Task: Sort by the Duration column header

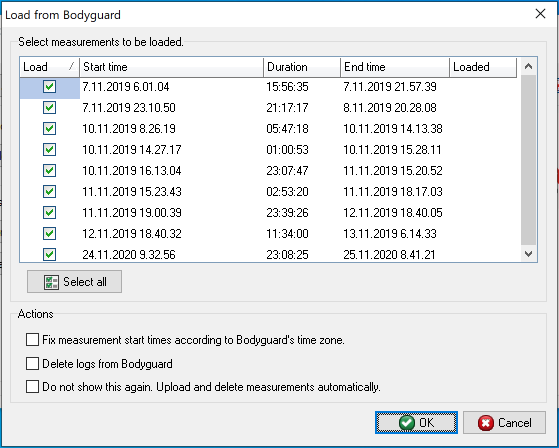Action: coord(302,67)
